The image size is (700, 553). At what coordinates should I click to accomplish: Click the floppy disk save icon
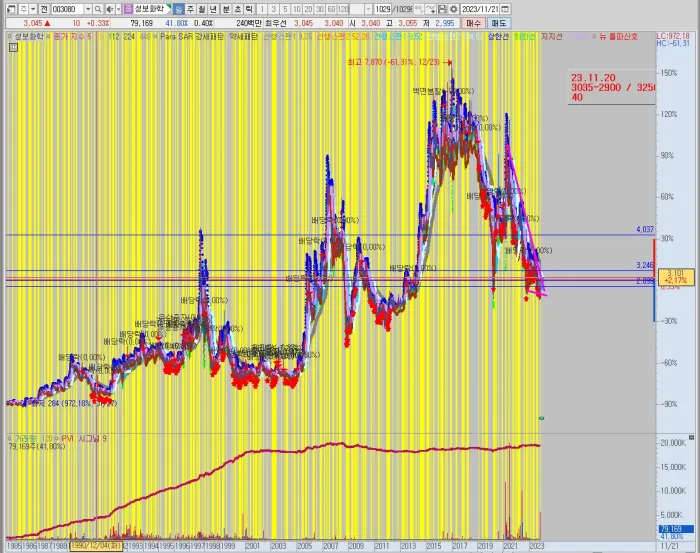click(442, 9)
